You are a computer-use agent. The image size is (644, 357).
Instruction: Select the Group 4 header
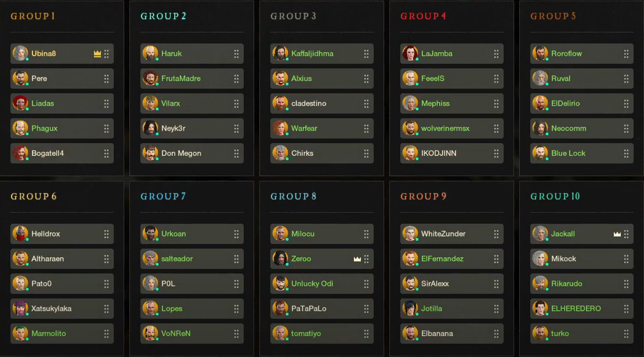pos(423,16)
